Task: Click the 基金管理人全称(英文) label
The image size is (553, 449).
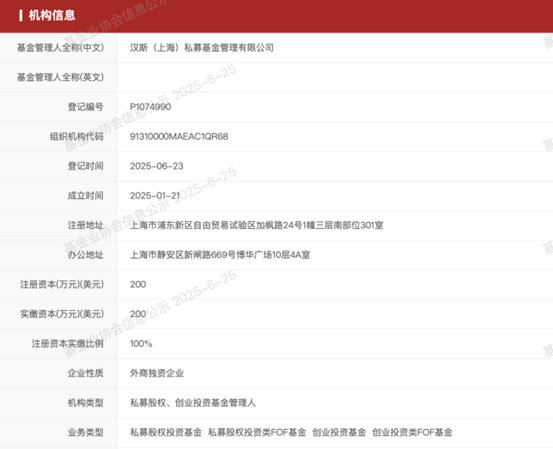Action: [60, 77]
